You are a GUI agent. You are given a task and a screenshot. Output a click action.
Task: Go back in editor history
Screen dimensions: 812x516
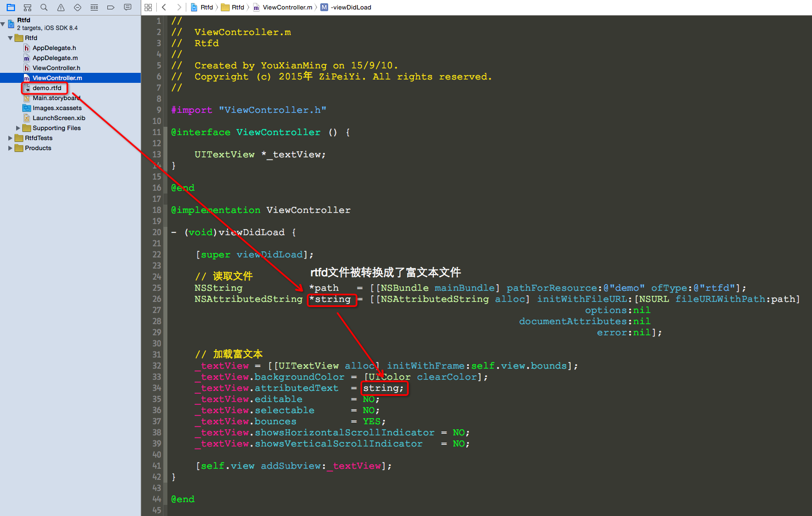[164, 7]
